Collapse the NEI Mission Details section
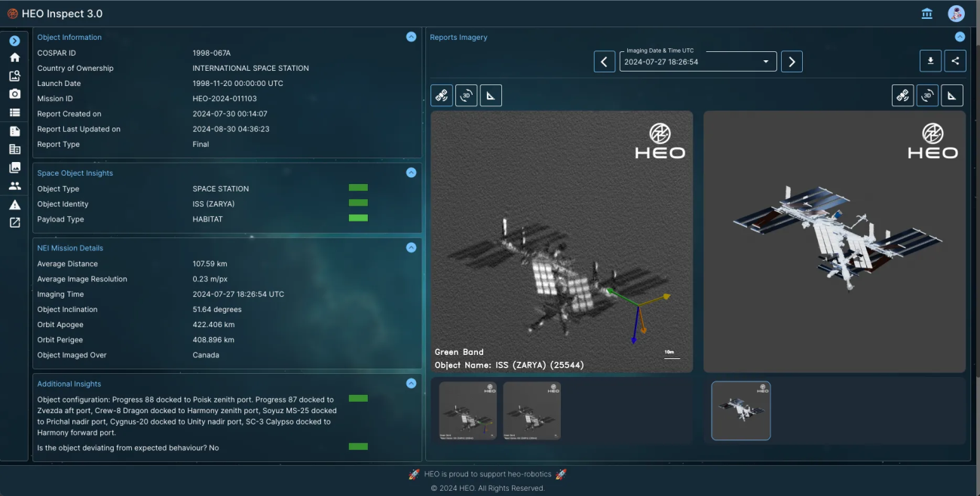Viewport: 980px width, 496px height. click(411, 247)
